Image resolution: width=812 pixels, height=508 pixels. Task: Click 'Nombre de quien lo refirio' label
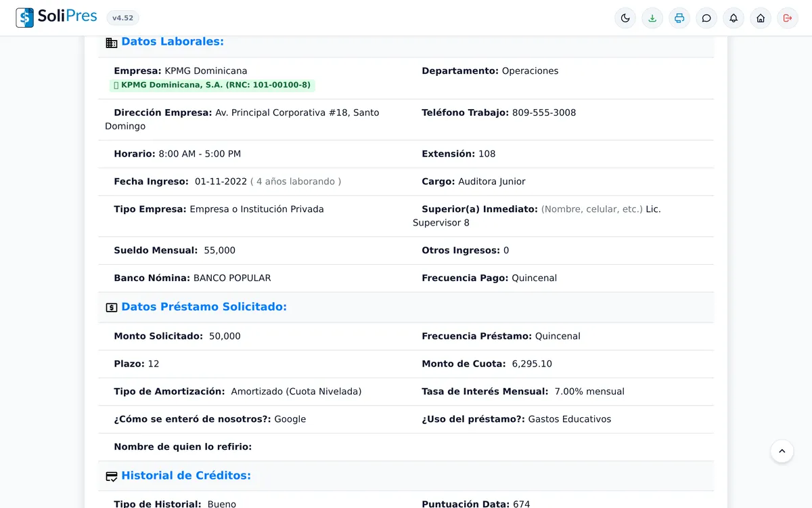coord(183,447)
